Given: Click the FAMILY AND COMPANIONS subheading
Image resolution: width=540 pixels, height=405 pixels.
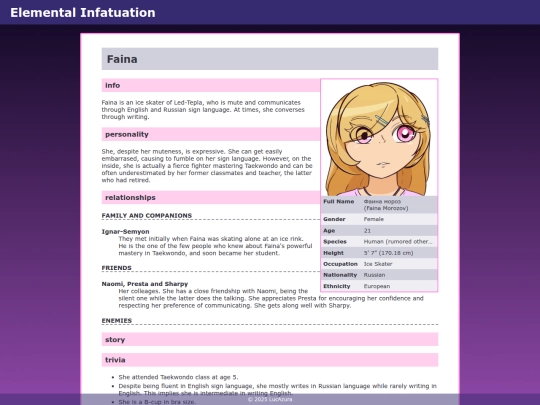Looking at the screenshot, I should click(x=147, y=216).
